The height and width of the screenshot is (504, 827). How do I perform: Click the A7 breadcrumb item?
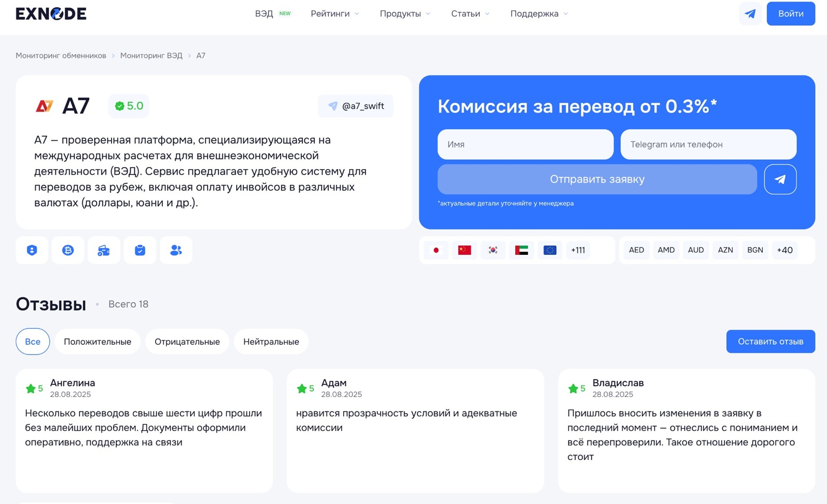(201, 55)
